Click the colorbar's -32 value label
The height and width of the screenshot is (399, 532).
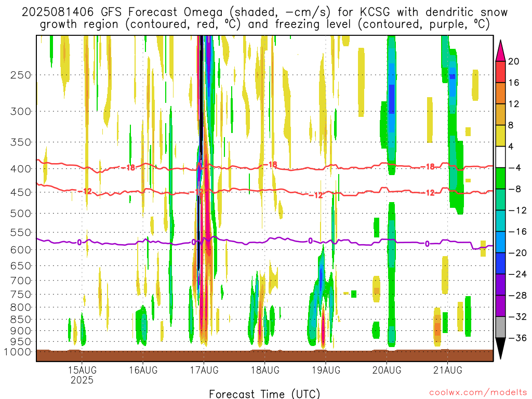[517, 316]
